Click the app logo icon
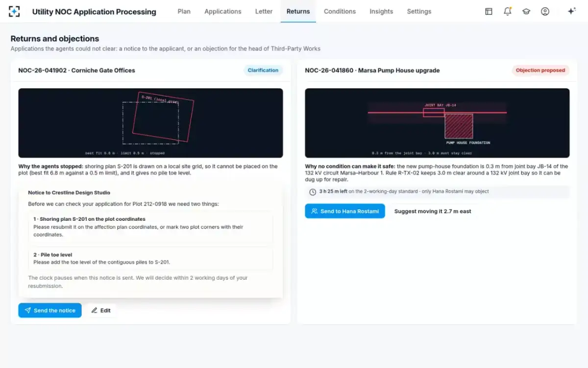 (15, 11)
